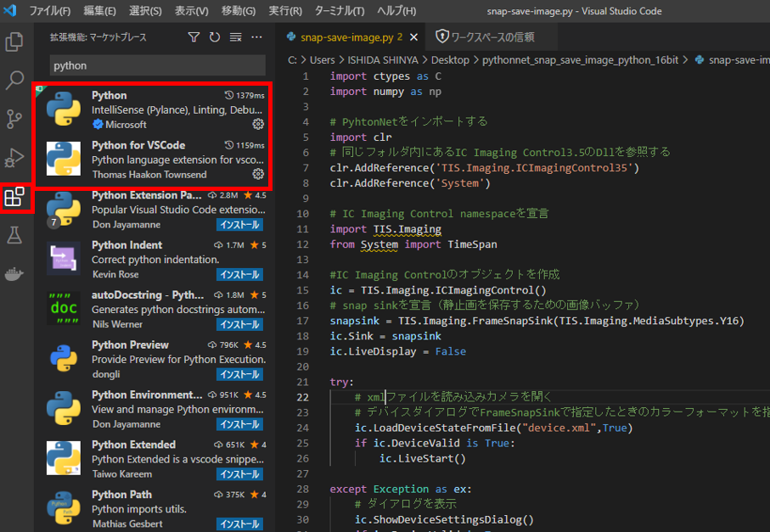The image size is (770, 532).
Task: Click the 'import clr' code line
Action: point(361,137)
